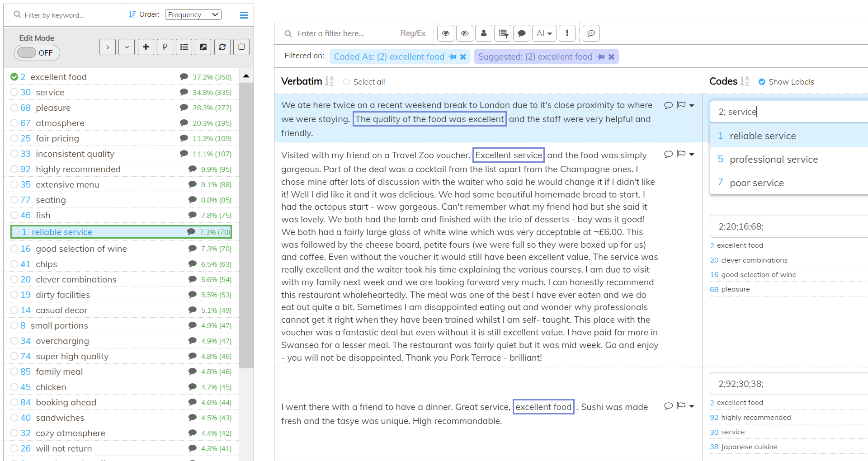Open the AI dropdown menu
This screenshot has height=461, width=868.
tap(544, 33)
